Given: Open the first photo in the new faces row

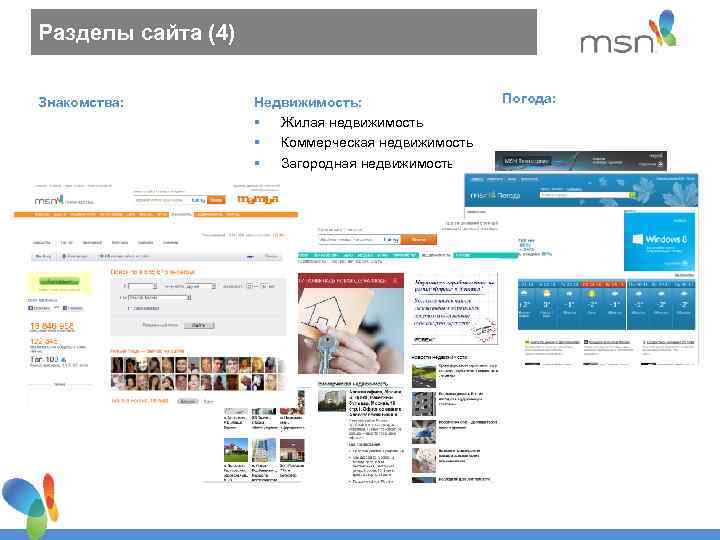Looking at the screenshot, I should (117, 365).
